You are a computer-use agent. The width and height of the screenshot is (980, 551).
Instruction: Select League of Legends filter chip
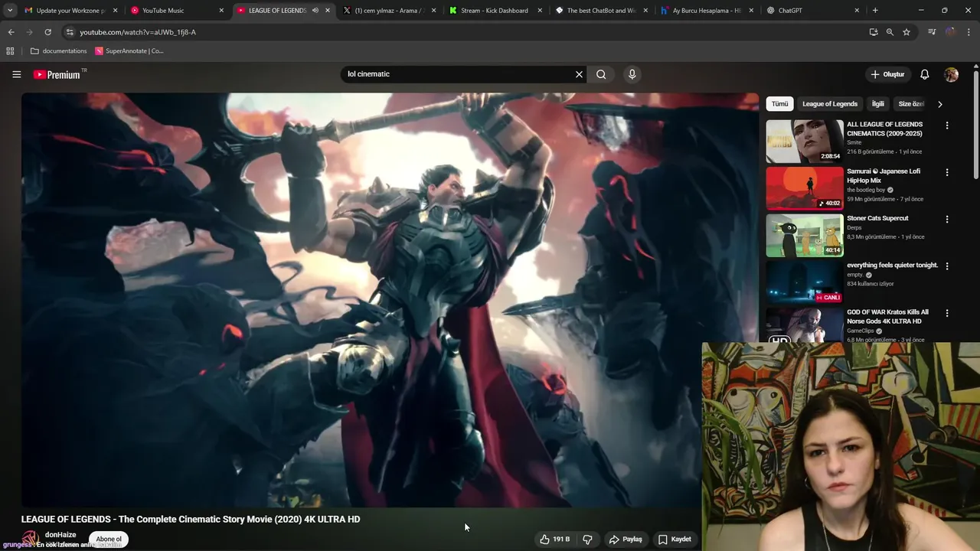coord(830,104)
